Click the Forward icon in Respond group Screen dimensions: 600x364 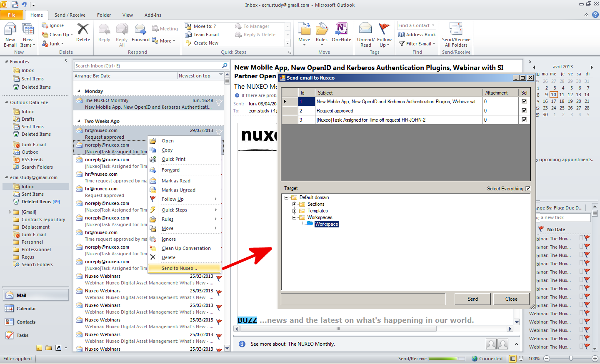tap(140, 30)
